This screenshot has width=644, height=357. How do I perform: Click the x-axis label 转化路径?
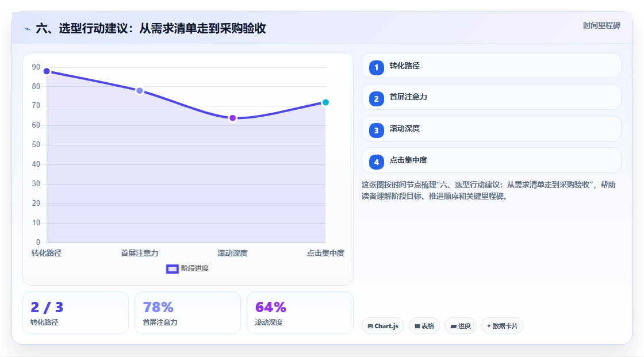click(x=47, y=253)
